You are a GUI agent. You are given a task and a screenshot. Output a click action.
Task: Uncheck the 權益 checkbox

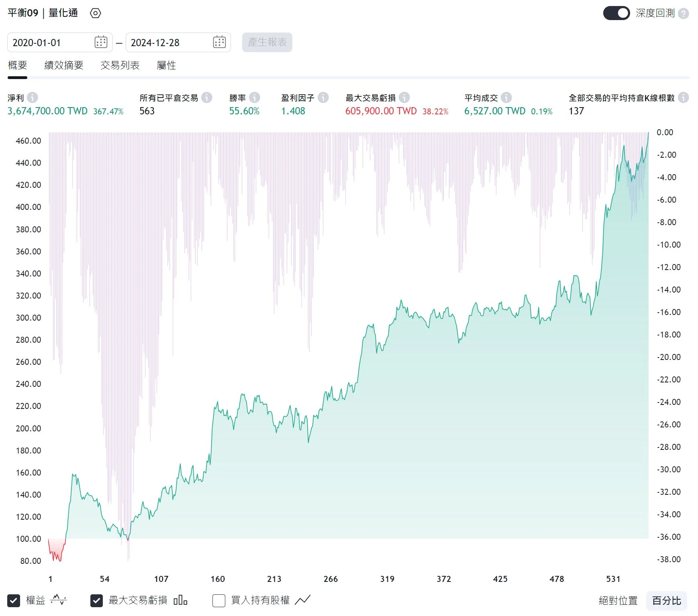pyautogui.click(x=14, y=601)
